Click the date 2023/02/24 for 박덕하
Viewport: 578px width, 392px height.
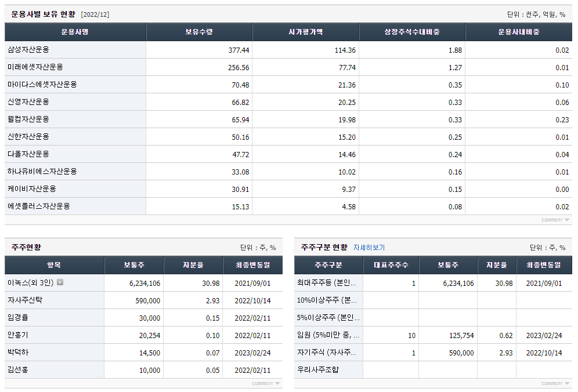click(x=252, y=353)
